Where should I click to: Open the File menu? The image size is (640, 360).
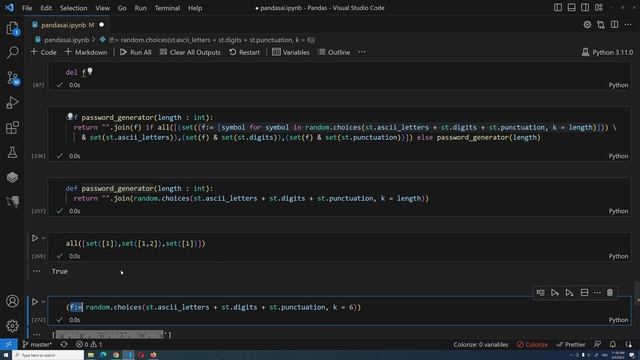[27, 8]
